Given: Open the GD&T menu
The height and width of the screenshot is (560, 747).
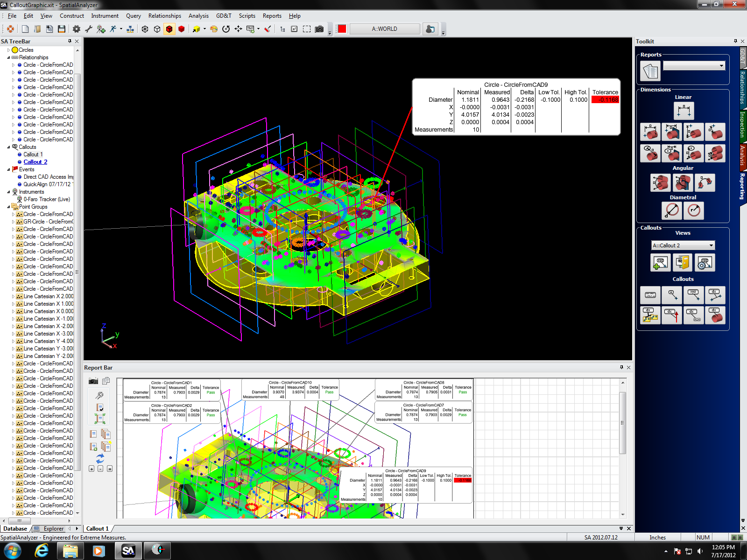Looking at the screenshot, I should click(223, 16).
